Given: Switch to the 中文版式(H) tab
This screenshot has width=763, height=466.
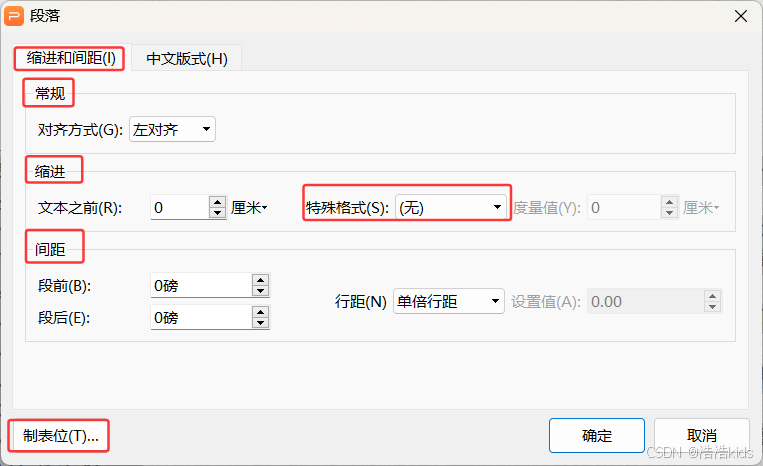Looking at the screenshot, I should coord(187,59).
